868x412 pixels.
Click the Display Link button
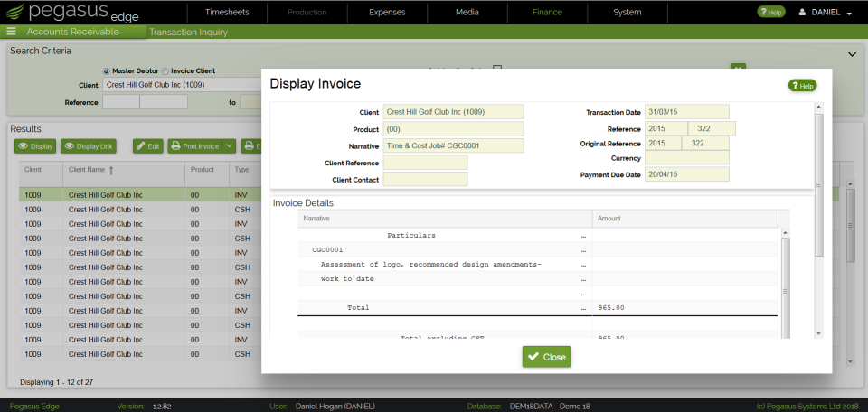(89, 146)
